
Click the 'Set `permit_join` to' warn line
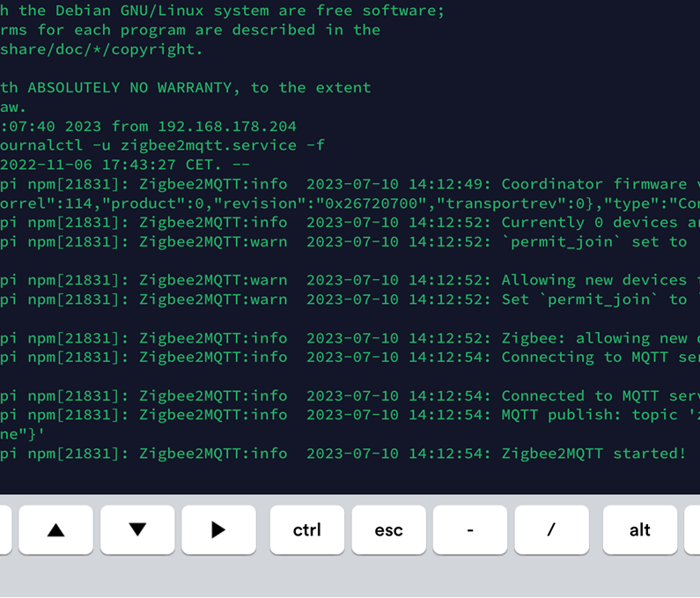[350, 299]
